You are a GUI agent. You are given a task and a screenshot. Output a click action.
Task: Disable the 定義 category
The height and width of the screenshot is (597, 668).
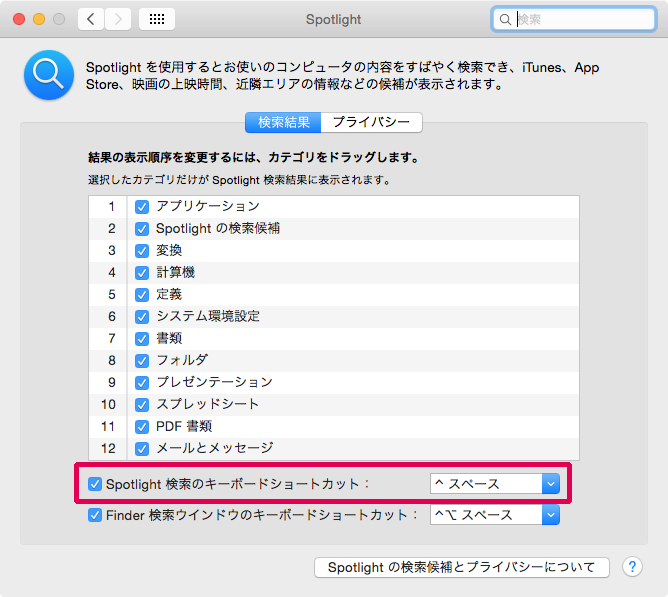tap(142, 295)
